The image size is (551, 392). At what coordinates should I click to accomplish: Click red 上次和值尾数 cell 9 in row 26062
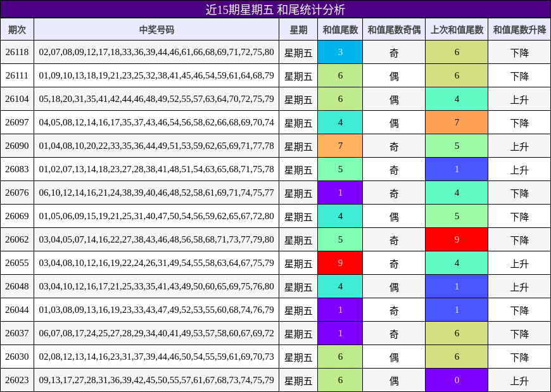coord(457,239)
